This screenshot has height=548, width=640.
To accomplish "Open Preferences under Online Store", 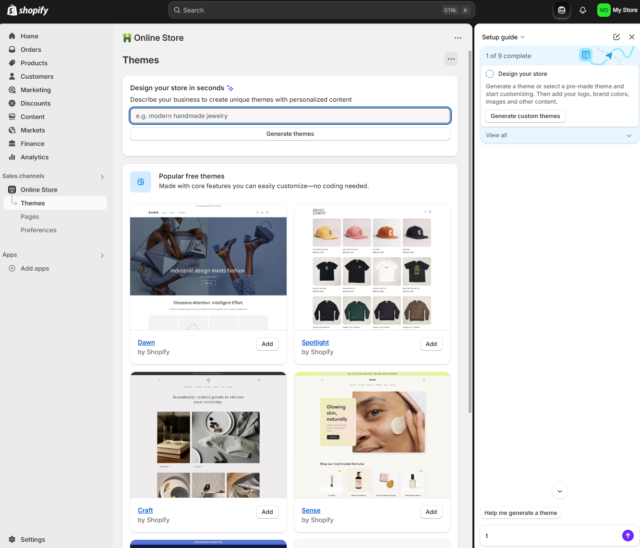I will [38, 230].
